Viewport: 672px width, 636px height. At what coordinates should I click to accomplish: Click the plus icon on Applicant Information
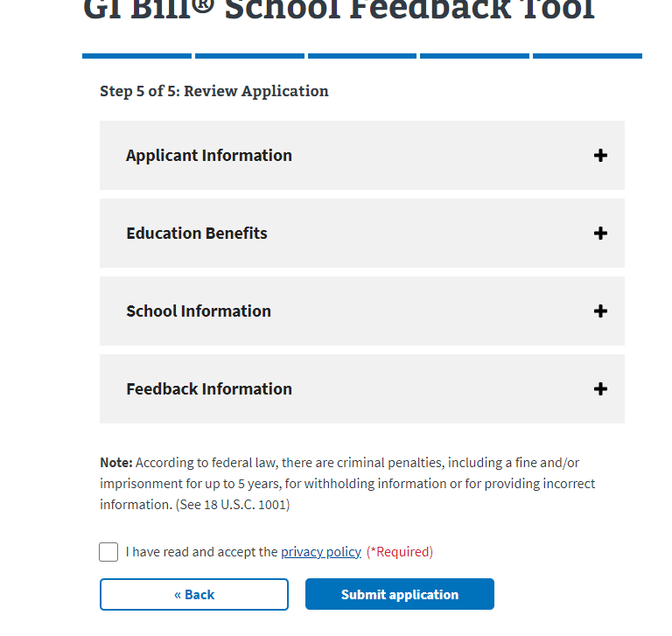coord(600,156)
